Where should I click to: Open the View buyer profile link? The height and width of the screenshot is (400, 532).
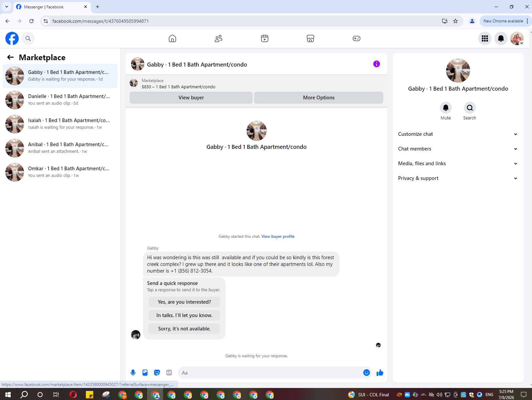(278, 236)
